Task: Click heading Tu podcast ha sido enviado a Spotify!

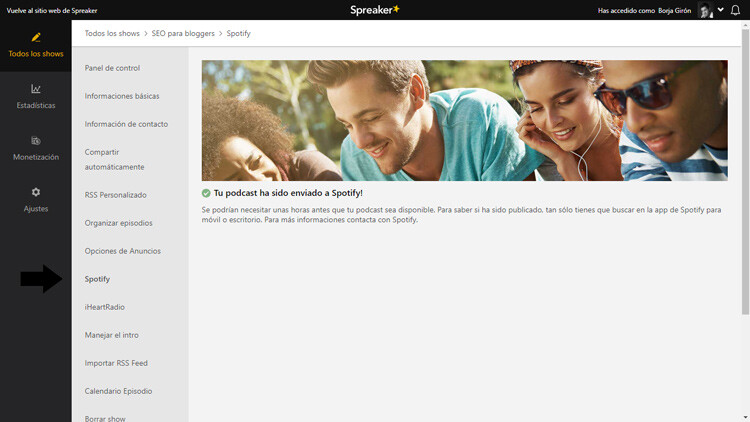Action: click(288, 193)
